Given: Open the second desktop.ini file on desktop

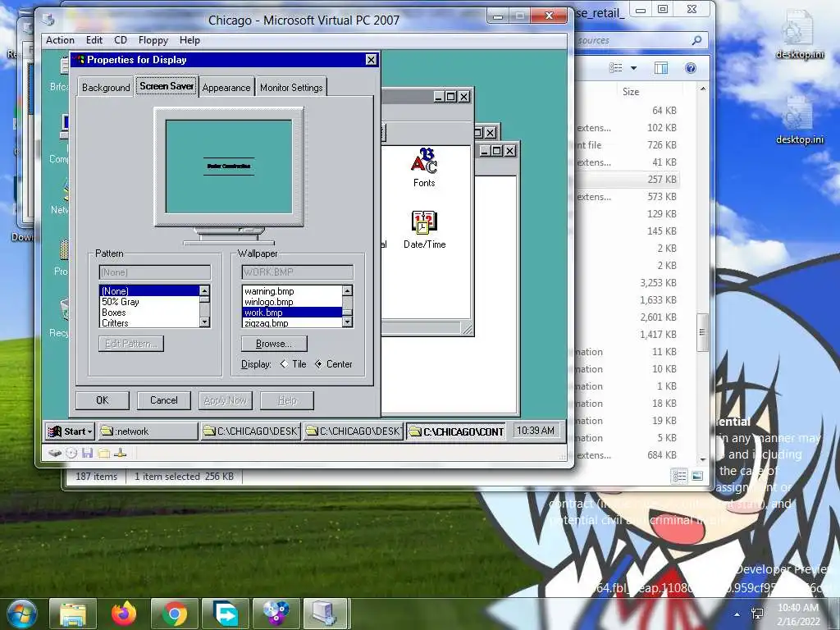Looking at the screenshot, I should (x=800, y=121).
